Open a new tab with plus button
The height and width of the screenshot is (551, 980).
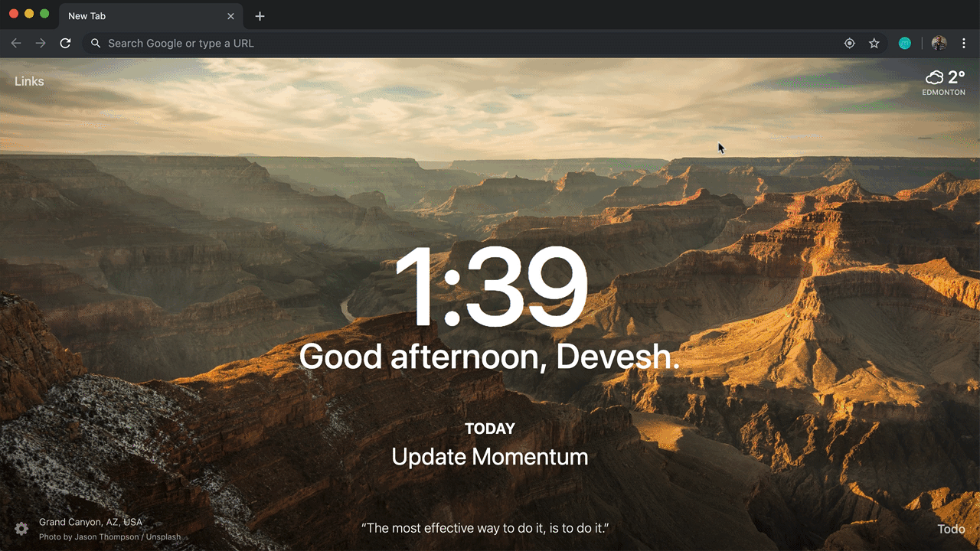(x=260, y=16)
